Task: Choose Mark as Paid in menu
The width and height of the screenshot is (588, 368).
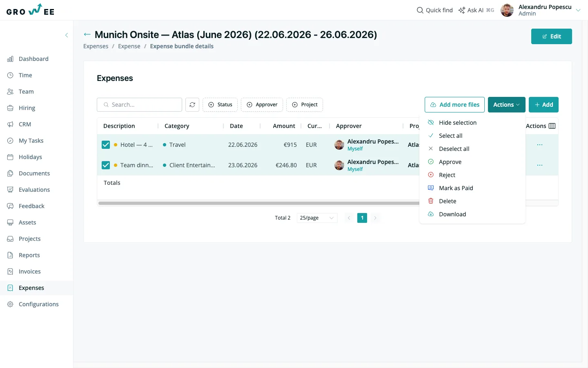Action: pyautogui.click(x=472, y=188)
